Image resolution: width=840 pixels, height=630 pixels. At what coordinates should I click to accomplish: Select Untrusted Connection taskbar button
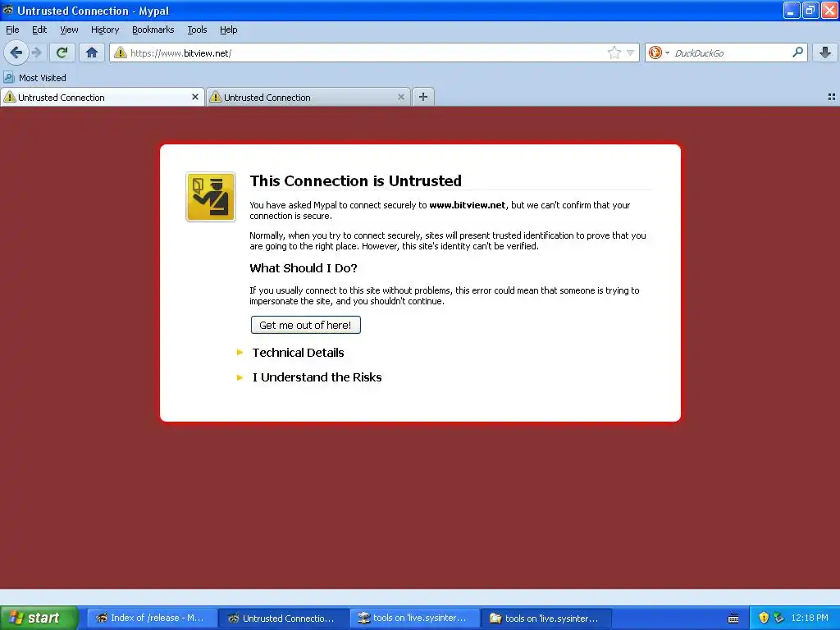click(283, 618)
